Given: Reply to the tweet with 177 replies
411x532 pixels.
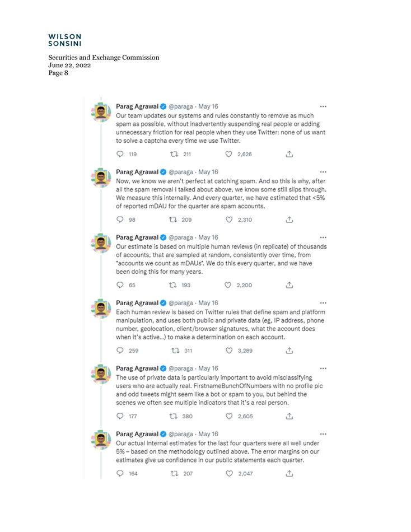Looking at the screenshot, I should coord(119,416).
